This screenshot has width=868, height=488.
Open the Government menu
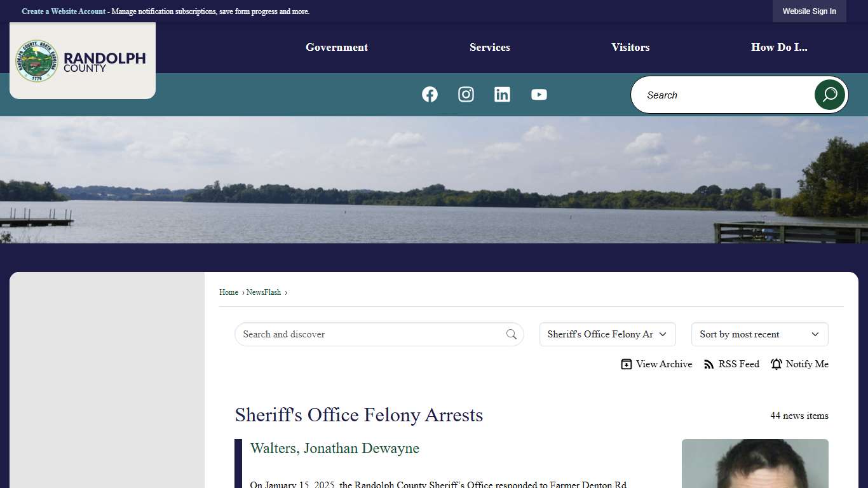337,48
